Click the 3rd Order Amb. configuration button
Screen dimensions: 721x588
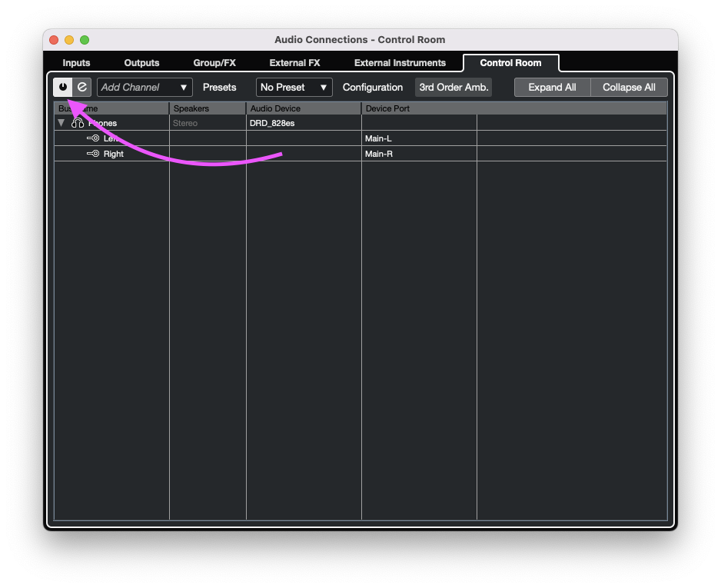pyautogui.click(x=454, y=88)
